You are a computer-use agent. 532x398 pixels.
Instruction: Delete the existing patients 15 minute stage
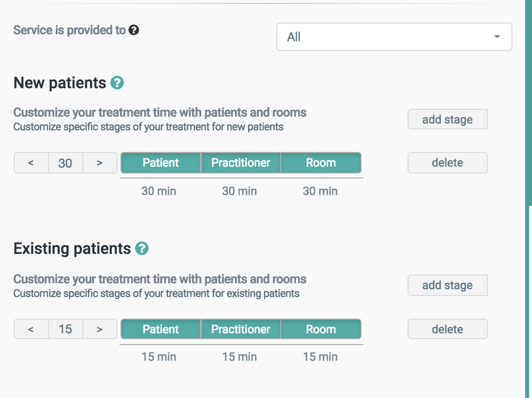coord(447,329)
